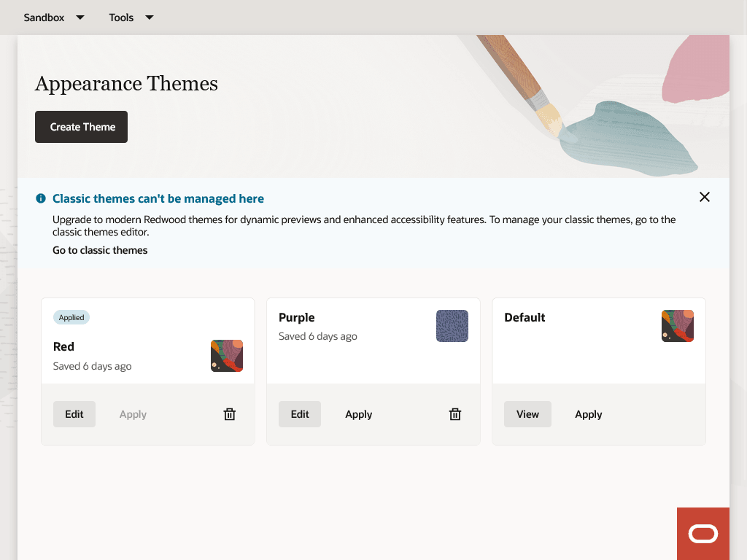This screenshot has height=560, width=747.
Task: Open the Tools menu
Action: tap(121, 17)
